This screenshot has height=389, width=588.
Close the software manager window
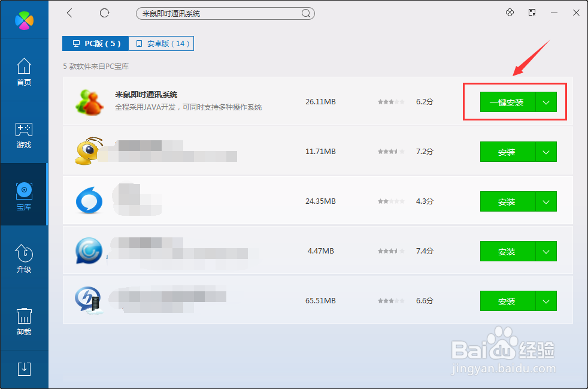pyautogui.click(x=577, y=13)
